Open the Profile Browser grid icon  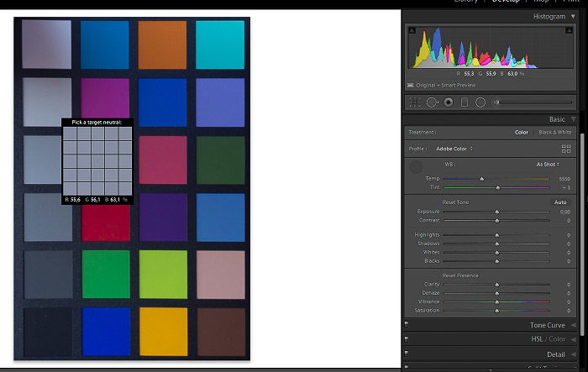tap(566, 149)
